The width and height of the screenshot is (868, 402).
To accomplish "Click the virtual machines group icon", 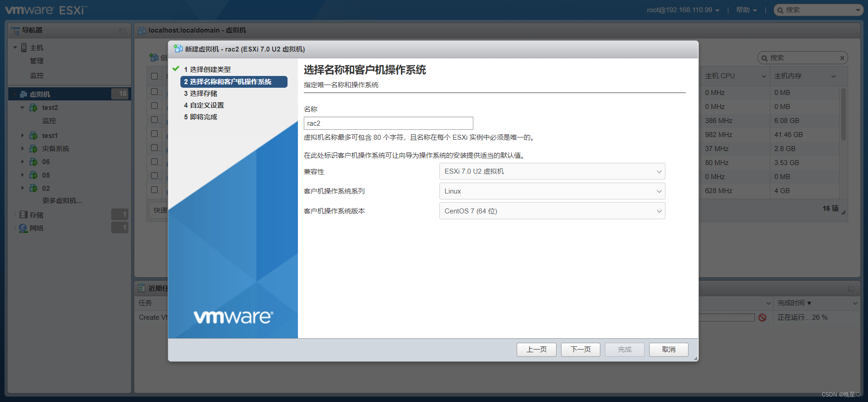I will coord(24,94).
